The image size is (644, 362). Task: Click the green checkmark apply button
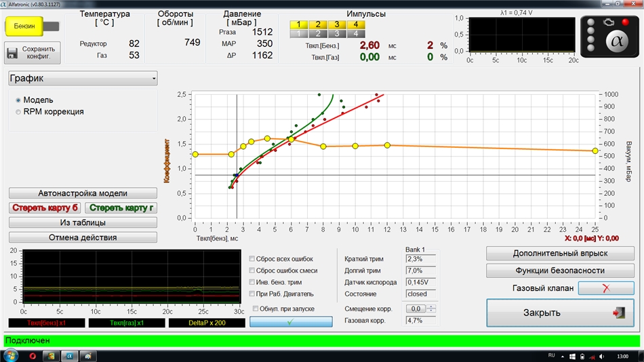(291, 322)
